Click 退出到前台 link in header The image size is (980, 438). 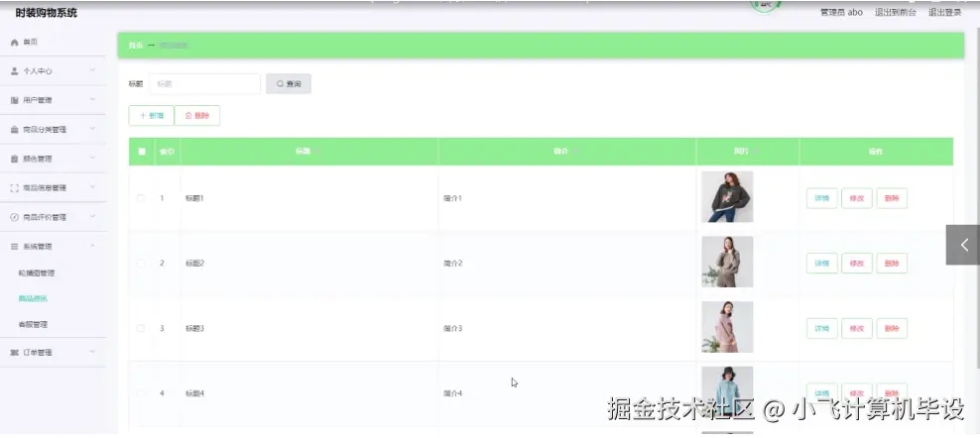895,12
